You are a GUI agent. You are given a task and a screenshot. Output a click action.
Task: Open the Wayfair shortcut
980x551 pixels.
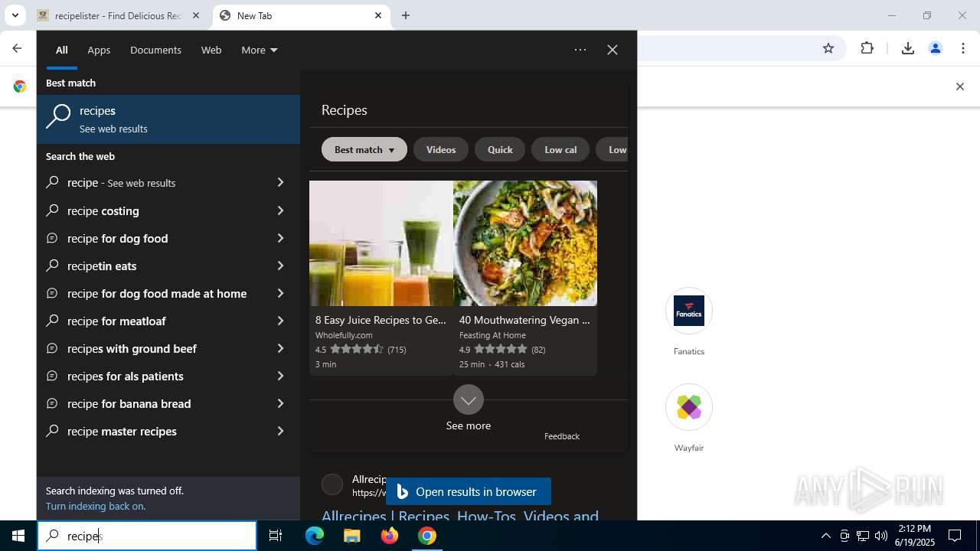tap(689, 419)
